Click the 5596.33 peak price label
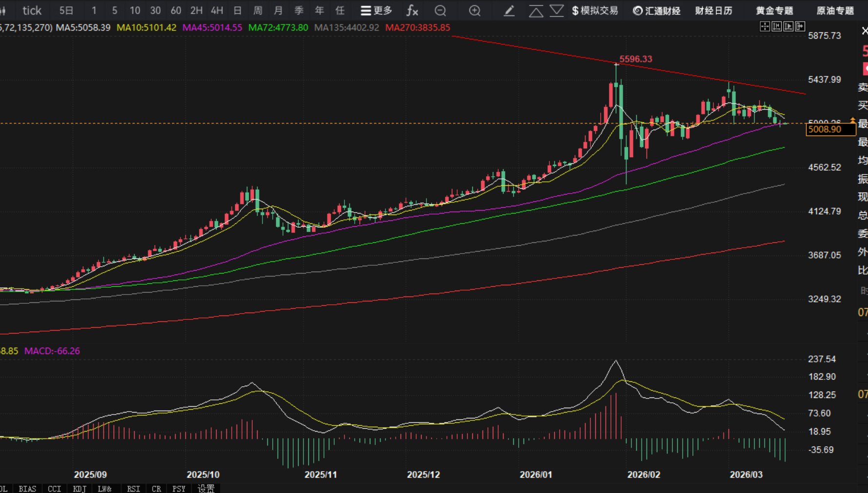The image size is (868, 493). 636,59
